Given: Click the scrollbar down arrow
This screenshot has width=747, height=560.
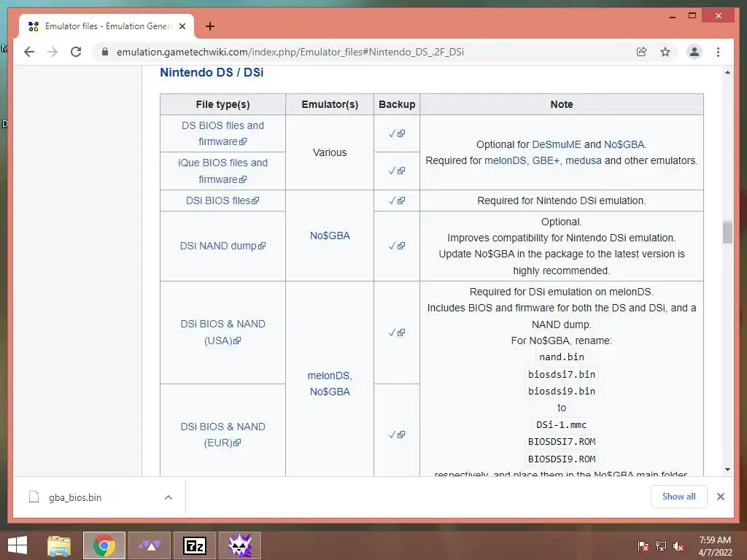Looking at the screenshot, I should pos(727,470).
